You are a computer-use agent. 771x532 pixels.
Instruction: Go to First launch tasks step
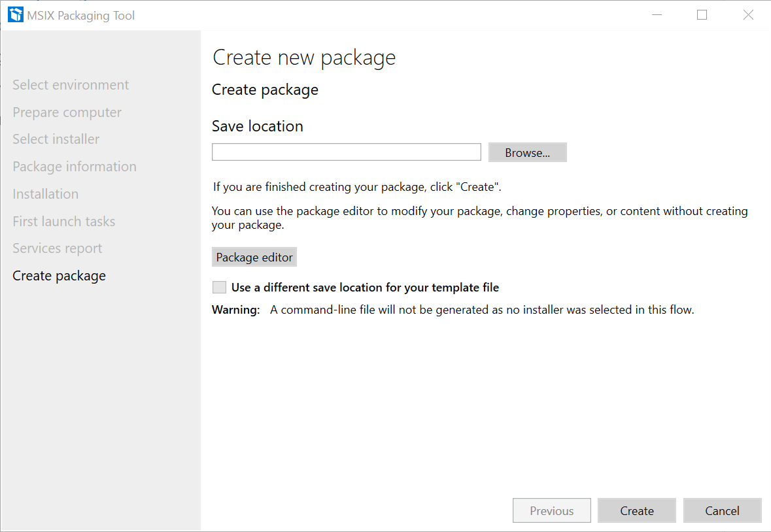(64, 222)
